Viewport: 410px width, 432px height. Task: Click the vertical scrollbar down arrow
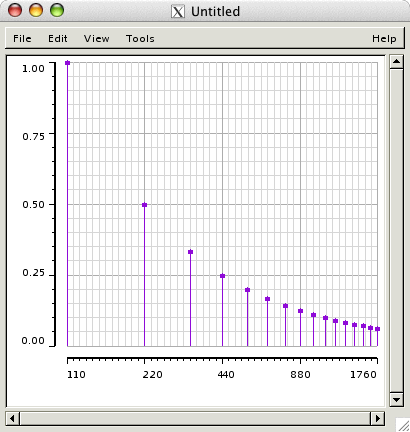(x=396, y=399)
